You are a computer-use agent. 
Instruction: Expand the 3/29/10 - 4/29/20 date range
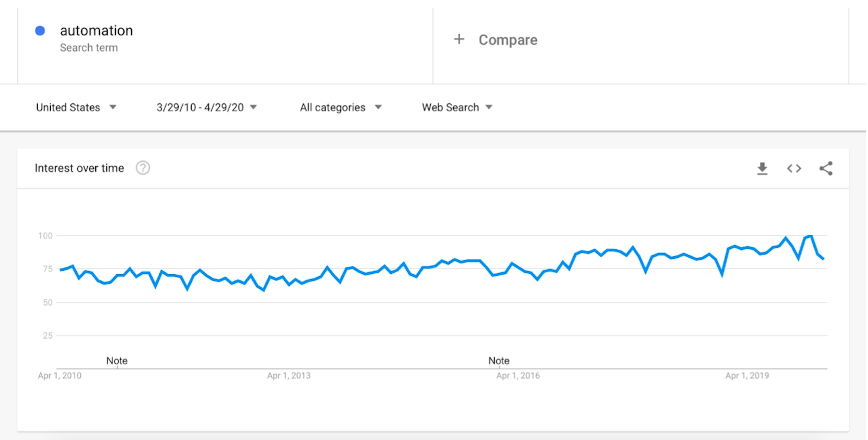pyautogui.click(x=207, y=107)
